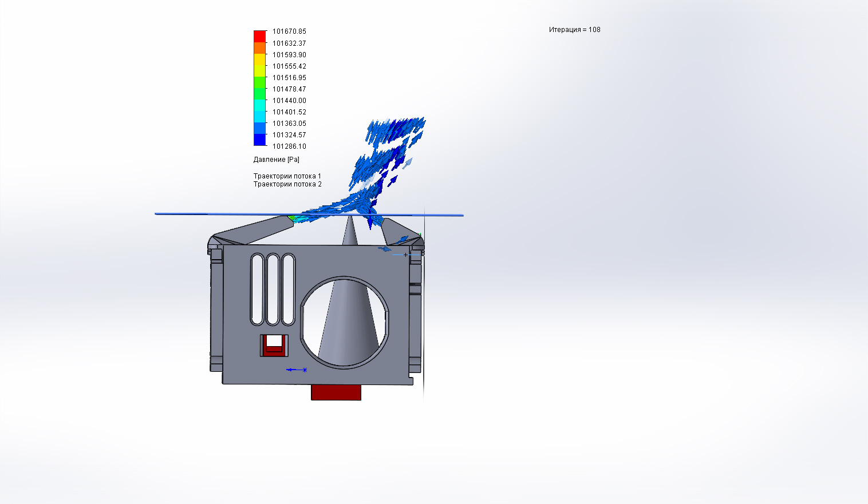The height and width of the screenshot is (504, 868).
Task: Click the red top segment of pressure legend
Action: (260, 37)
